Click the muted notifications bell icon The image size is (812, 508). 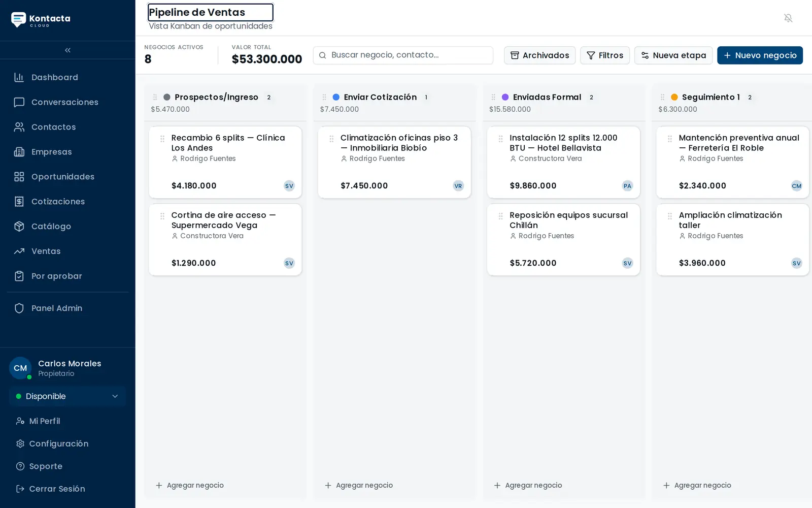(x=788, y=18)
